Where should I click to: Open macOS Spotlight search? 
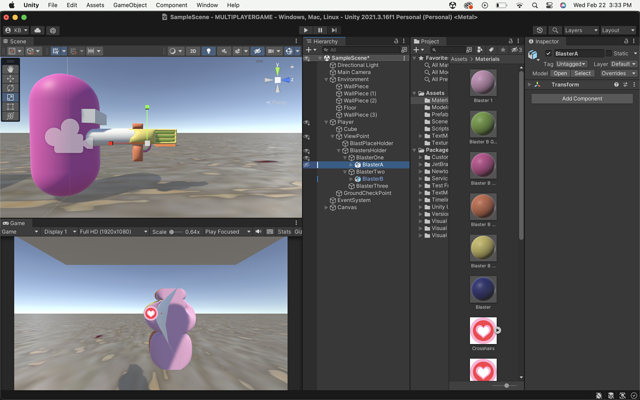pos(535,5)
